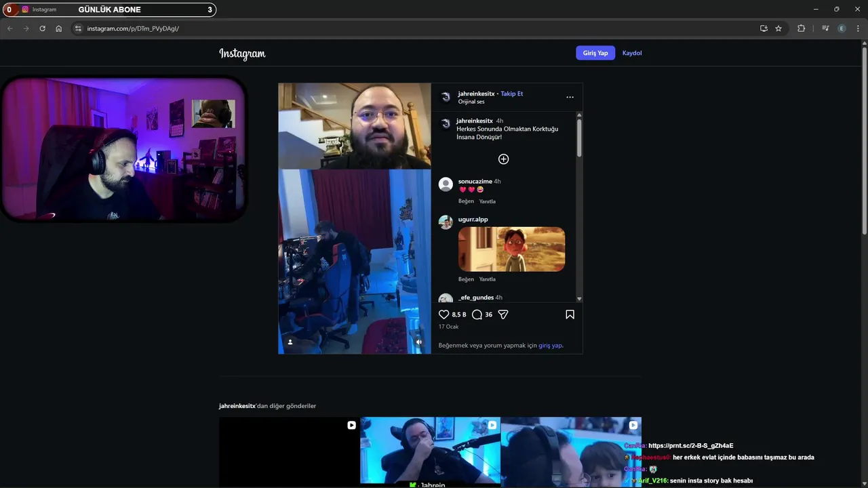The height and width of the screenshot is (488, 868).
Task: Select the Instagram browser tab
Action: point(45,9)
